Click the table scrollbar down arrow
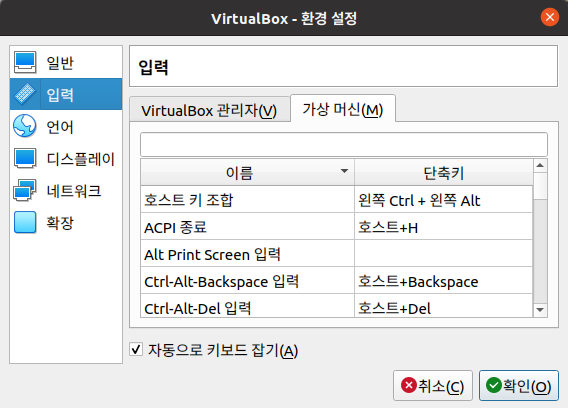The image size is (568, 408). pos(540,310)
